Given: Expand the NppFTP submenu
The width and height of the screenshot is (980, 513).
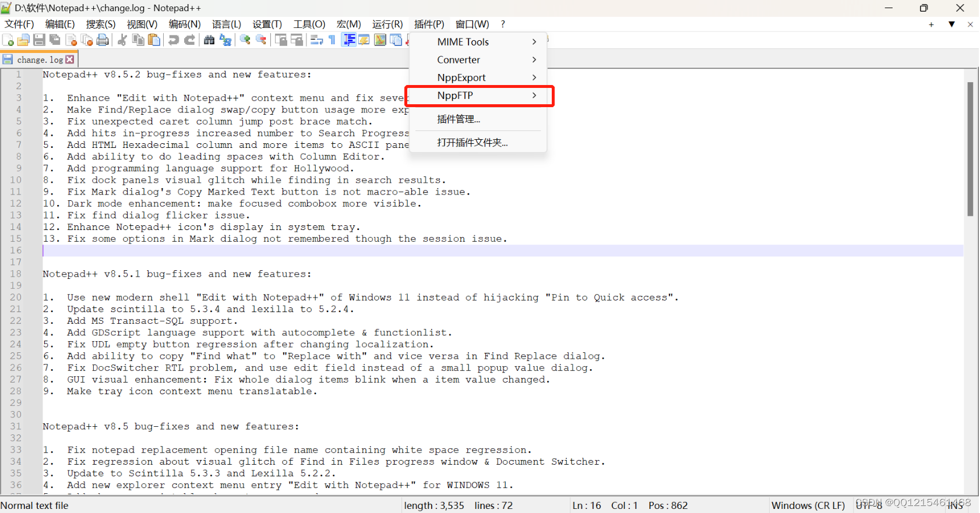Looking at the screenshot, I should 478,95.
